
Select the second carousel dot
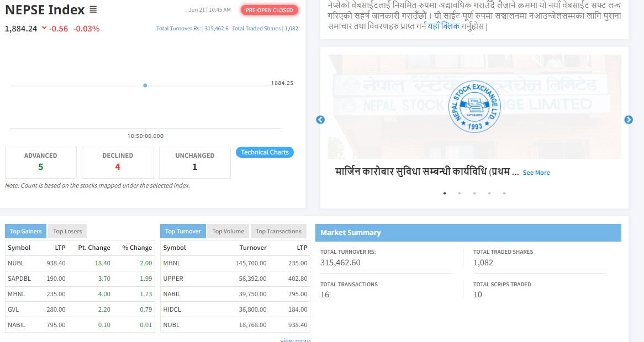460,193
